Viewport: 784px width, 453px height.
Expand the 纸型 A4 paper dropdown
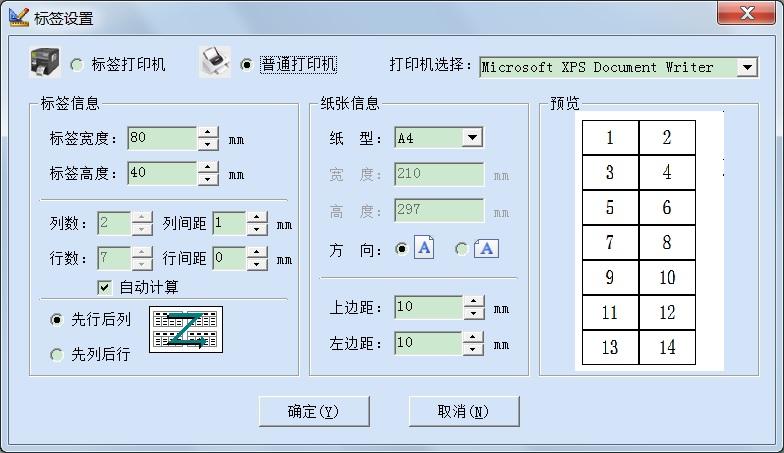(x=473, y=138)
